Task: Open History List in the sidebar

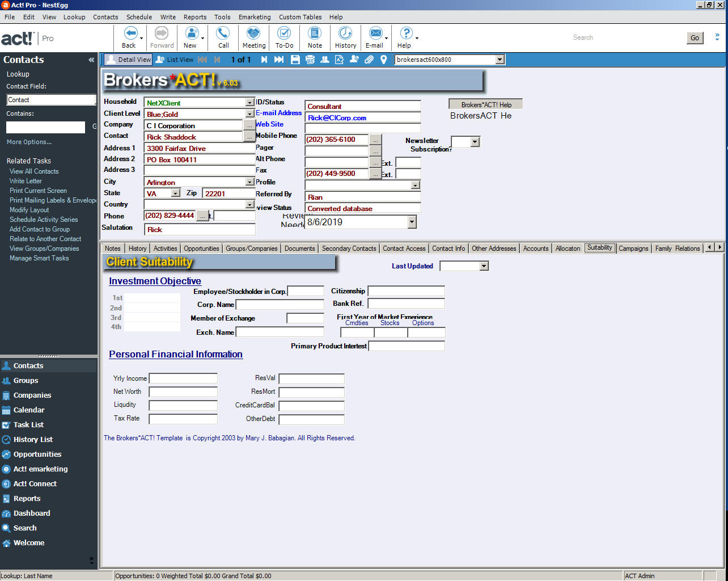Action: point(33,440)
